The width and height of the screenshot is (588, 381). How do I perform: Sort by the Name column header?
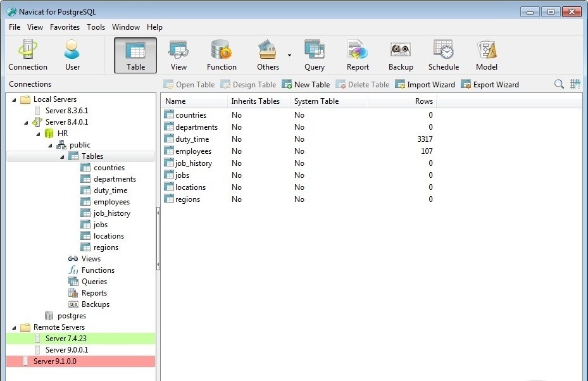[x=194, y=101]
